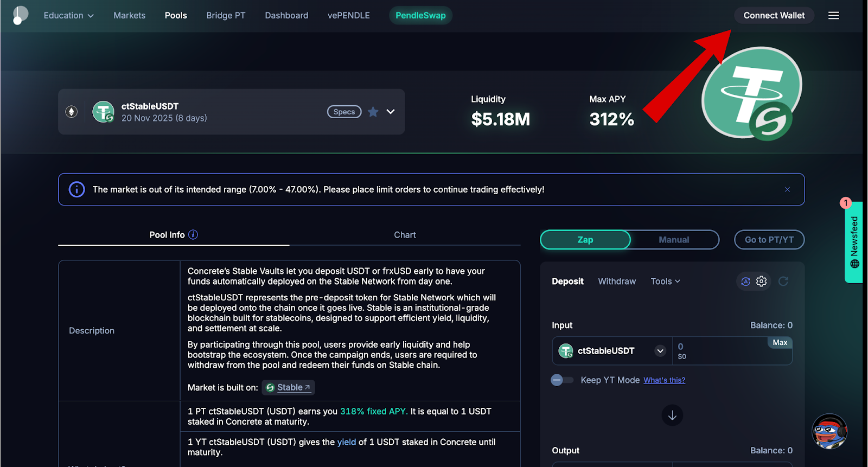Open the Pools page

(176, 16)
